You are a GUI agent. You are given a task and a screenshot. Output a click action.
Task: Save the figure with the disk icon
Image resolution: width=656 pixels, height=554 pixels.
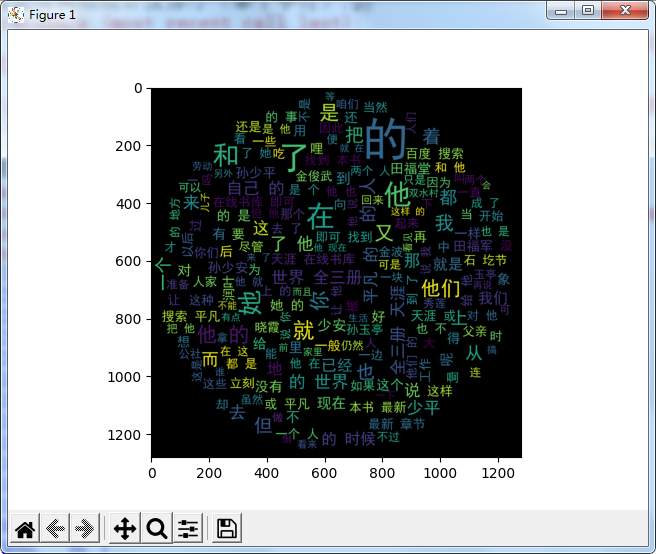pos(227,528)
